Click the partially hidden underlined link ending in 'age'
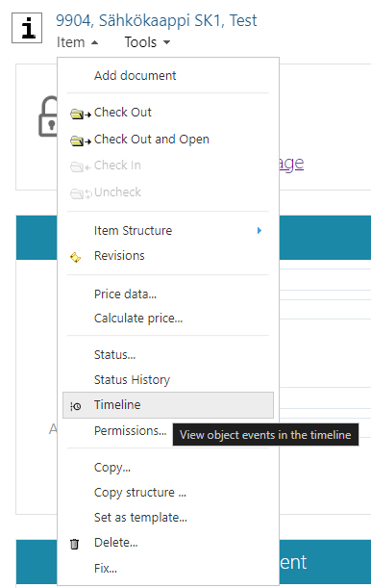This screenshot has width=371, height=588. click(291, 164)
